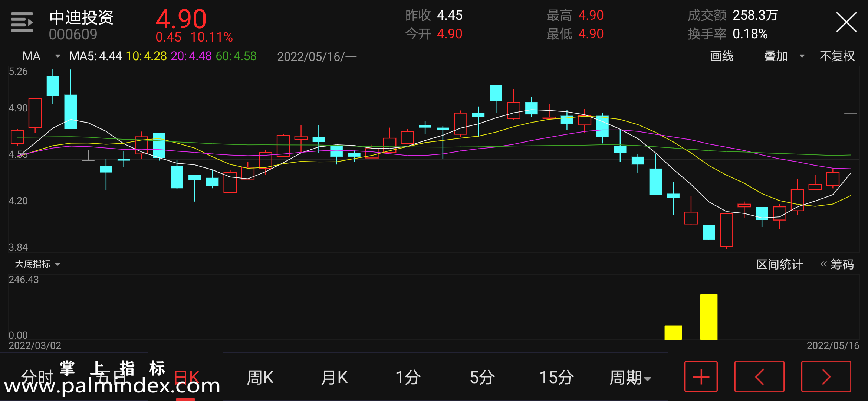Expand the 筹码 chip panel
The width and height of the screenshot is (868, 401).
click(x=837, y=264)
